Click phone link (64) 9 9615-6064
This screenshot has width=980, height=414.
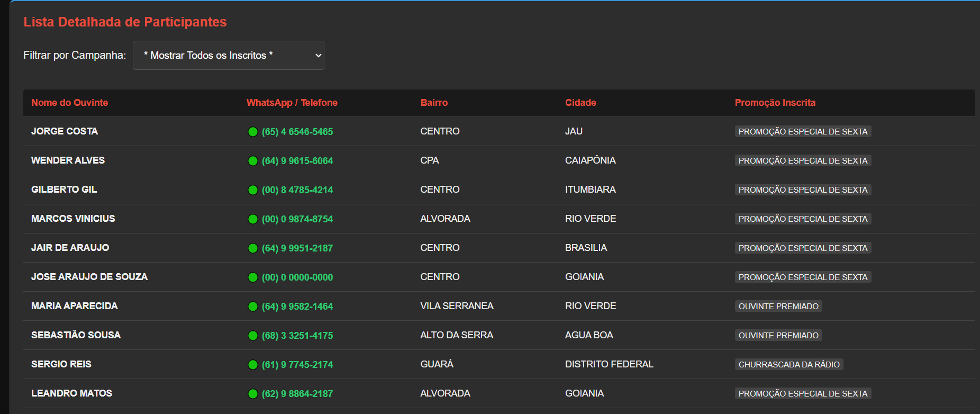[x=297, y=161]
